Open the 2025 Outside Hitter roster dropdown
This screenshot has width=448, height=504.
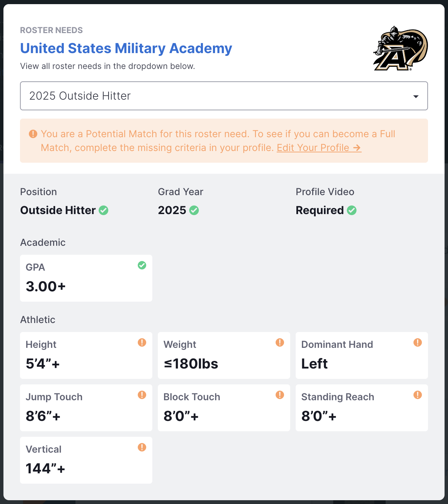[224, 96]
